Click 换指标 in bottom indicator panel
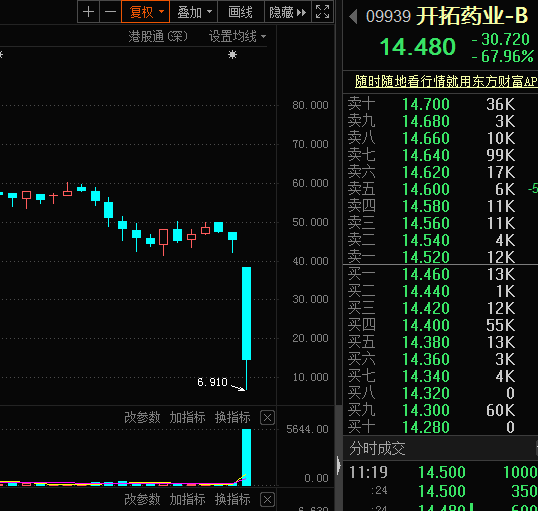The width and height of the screenshot is (538, 511). point(233,500)
